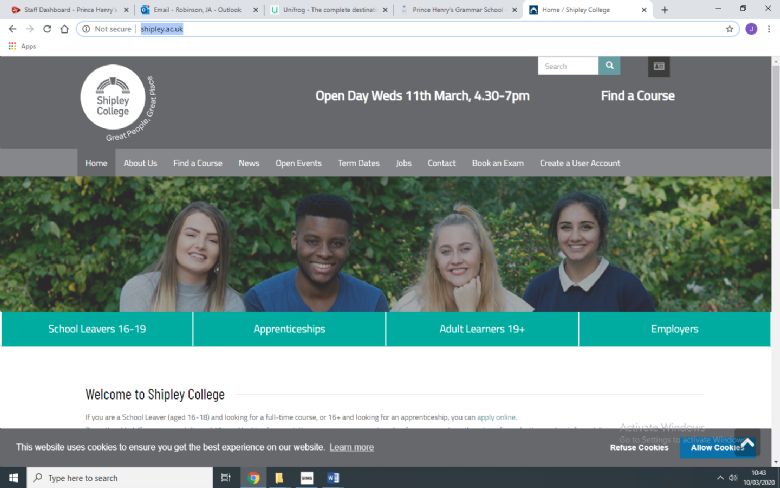Open the Chrome three-dot menu

pos(769,29)
